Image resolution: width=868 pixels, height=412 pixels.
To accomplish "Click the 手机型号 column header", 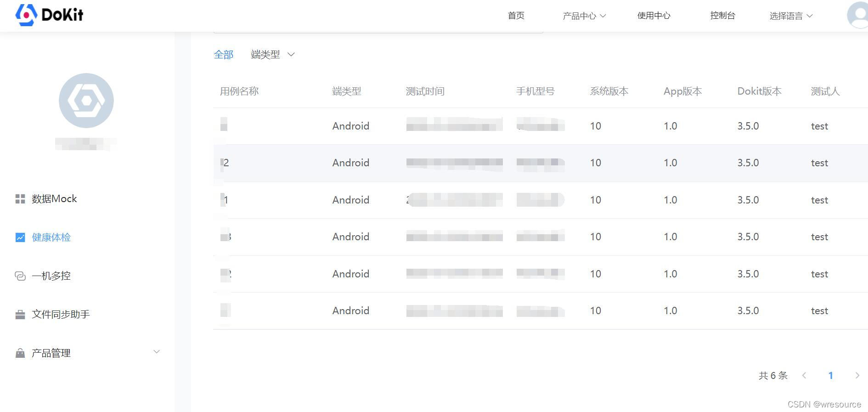I will coord(535,91).
